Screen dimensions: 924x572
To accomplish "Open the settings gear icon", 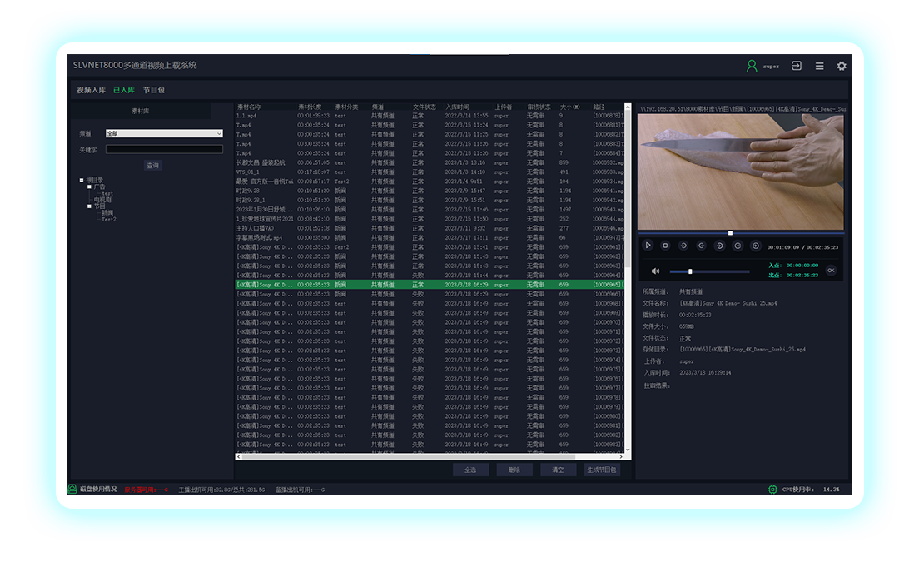I will (842, 66).
